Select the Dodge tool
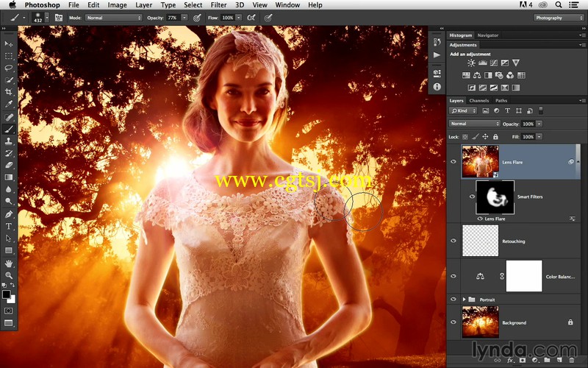 [x=9, y=201]
